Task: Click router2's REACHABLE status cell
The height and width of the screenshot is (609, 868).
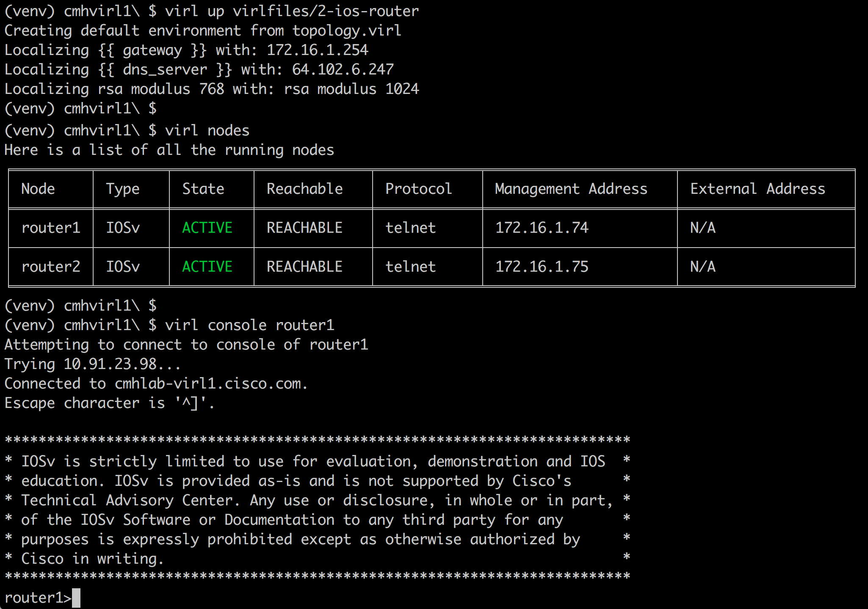Action: [304, 267]
